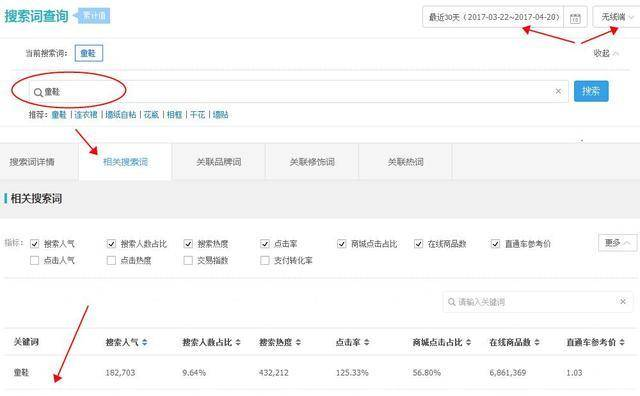Enable the 支付转化率 checkbox
This screenshot has height=396, width=640.
coord(265,260)
